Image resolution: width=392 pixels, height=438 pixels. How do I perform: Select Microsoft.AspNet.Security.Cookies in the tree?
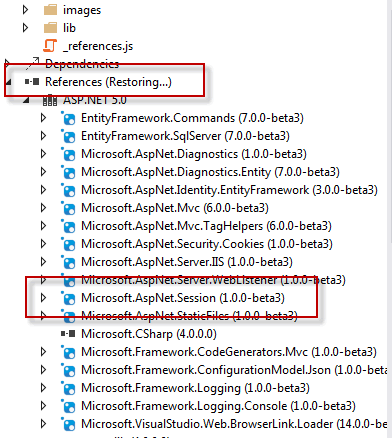click(207, 244)
